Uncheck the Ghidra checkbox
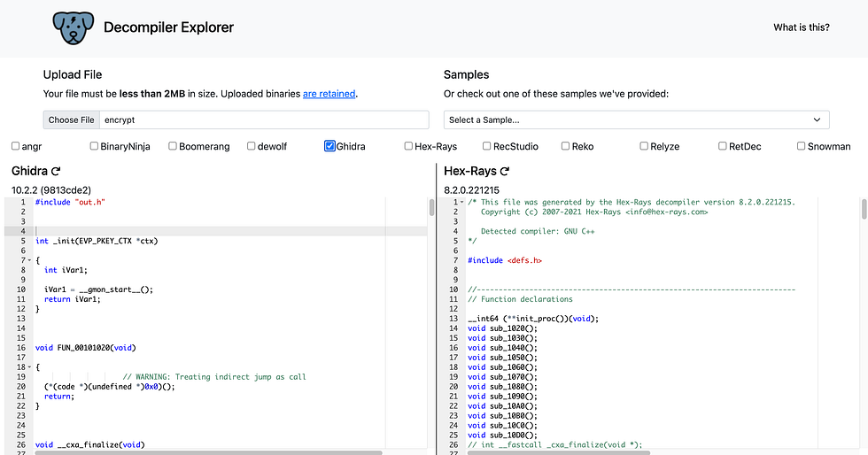The height and width of the screenshot is (455, 868). click(329, 146)
